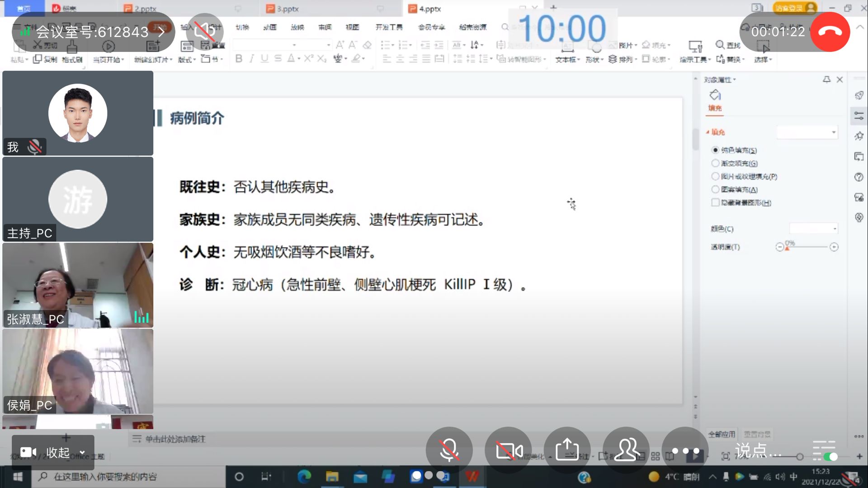Click the bold formatting icon
This screenshot has height=488, width=868.
point(239,59)
